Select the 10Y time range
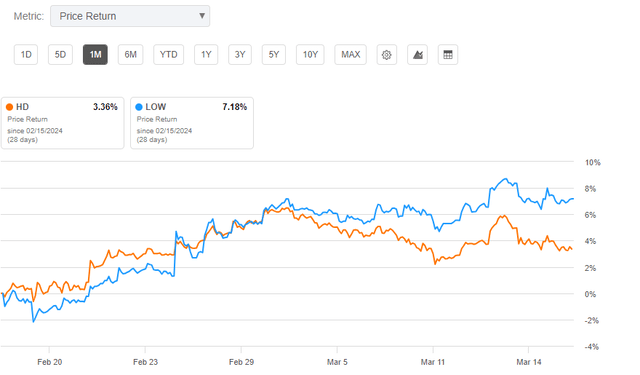This screenshot has width=640, height=375. (x=310, y=55)
